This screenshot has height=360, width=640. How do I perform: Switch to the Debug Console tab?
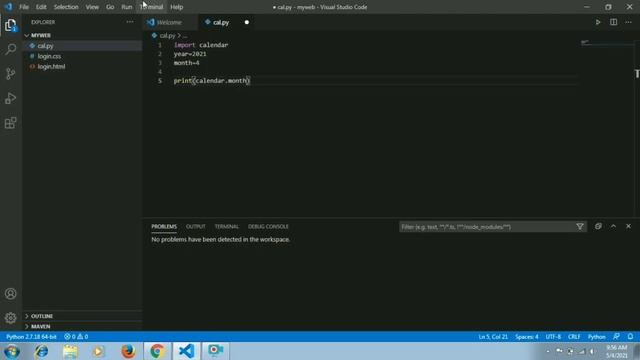[x=268, y=227]
